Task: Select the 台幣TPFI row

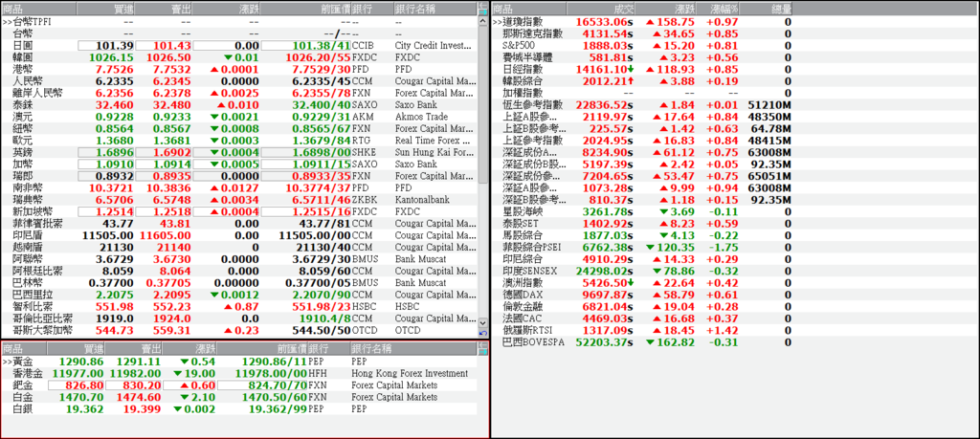Action: point(238,21)
